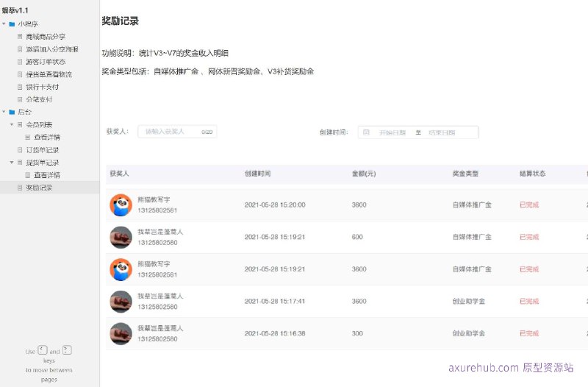Click the 奖励记录 page title
This screenshot has height=387, width=588.
tap(120, 21)
